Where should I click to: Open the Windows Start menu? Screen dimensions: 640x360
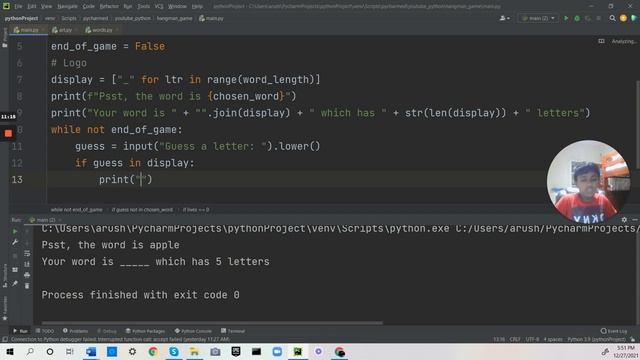pyautogui.click(x=10, y=351)
